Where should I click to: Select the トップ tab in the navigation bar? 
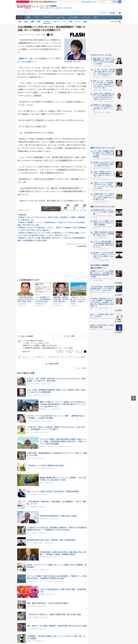pyautogui.click(x=20, y=17)
